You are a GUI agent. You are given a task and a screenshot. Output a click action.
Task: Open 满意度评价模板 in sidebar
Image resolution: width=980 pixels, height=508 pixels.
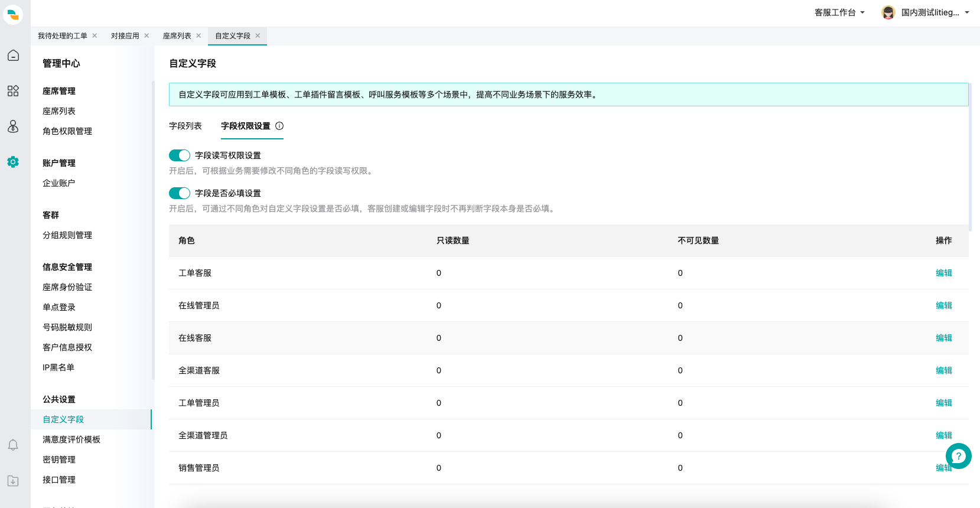[71, 439]
